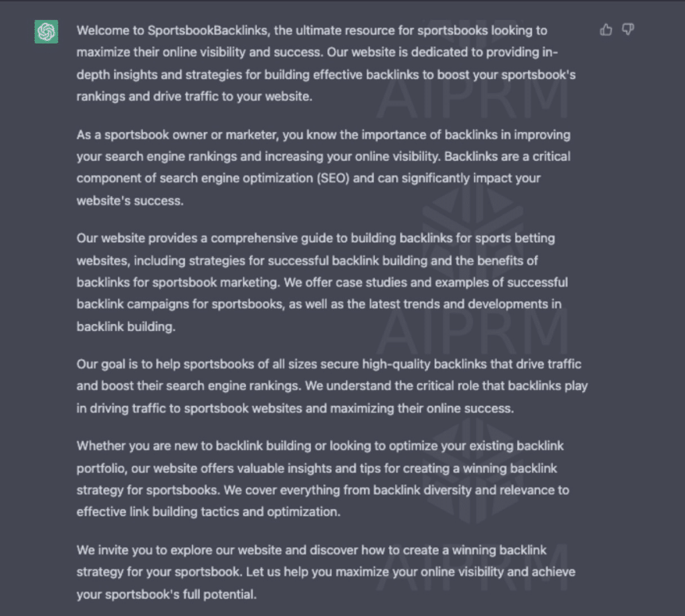Click the text "website's success."
The width and height of the screenshot is (685, 616).
point(129,201)
